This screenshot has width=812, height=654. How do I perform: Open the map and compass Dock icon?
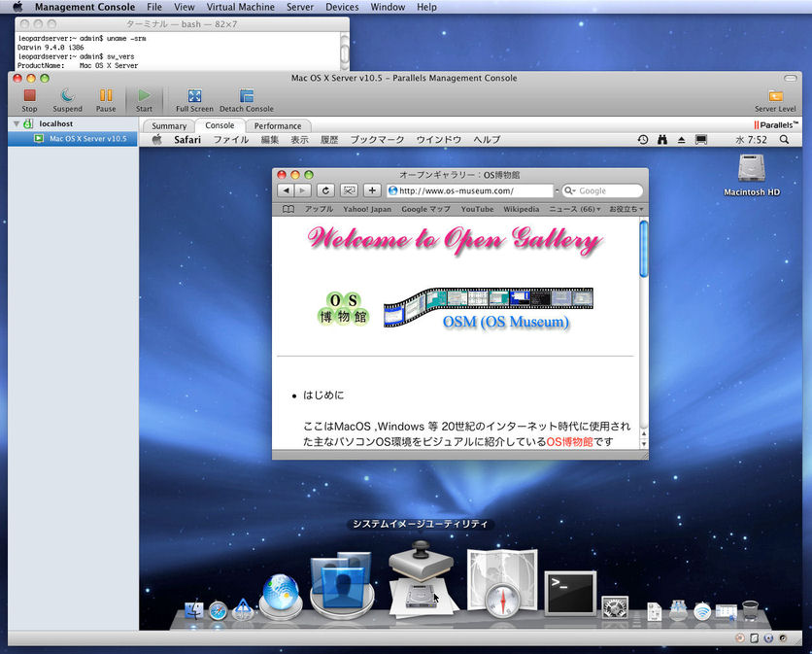click(501, 583)
